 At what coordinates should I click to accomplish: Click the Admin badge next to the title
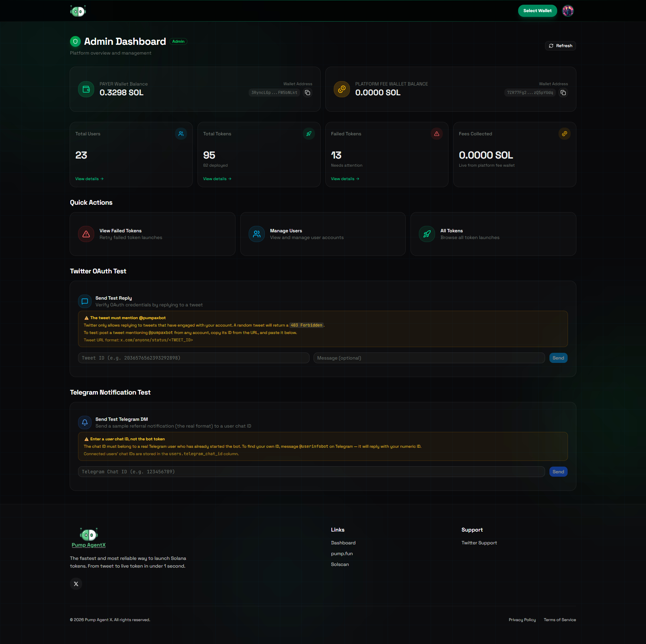(178, 41)
